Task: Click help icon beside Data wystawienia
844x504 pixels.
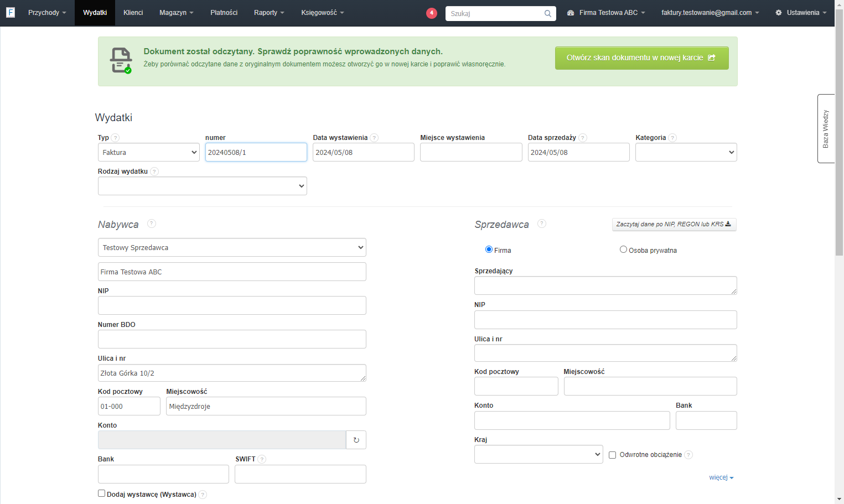Action: point(374,138)
